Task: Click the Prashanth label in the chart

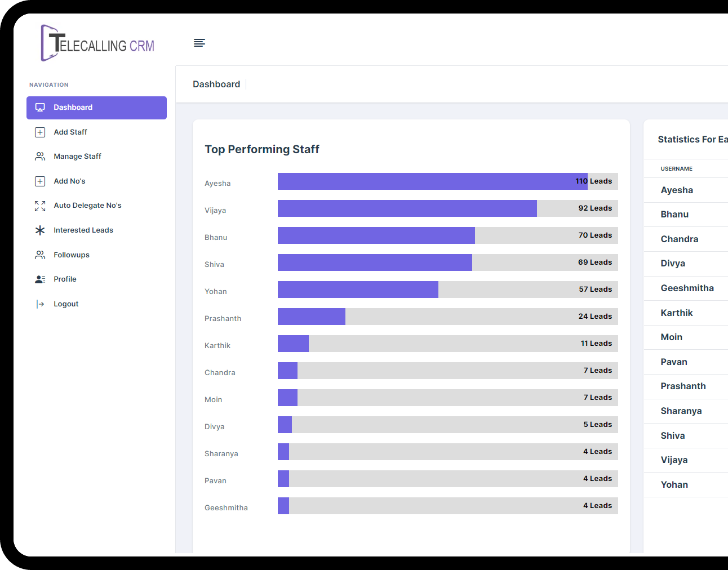Action: pyautogui.click(x=223, y=319)
